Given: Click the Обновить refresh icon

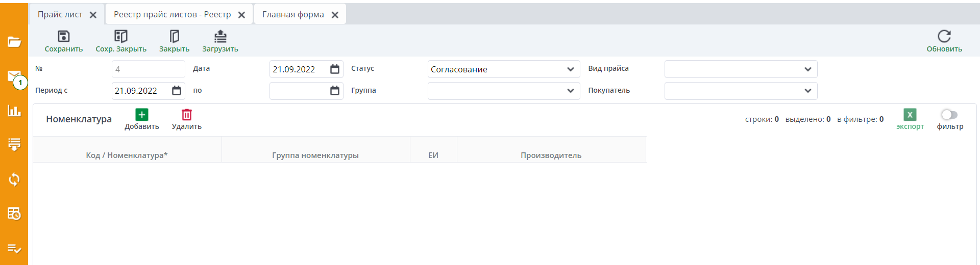Looking at the screenshot, I should tap(944, 36).
